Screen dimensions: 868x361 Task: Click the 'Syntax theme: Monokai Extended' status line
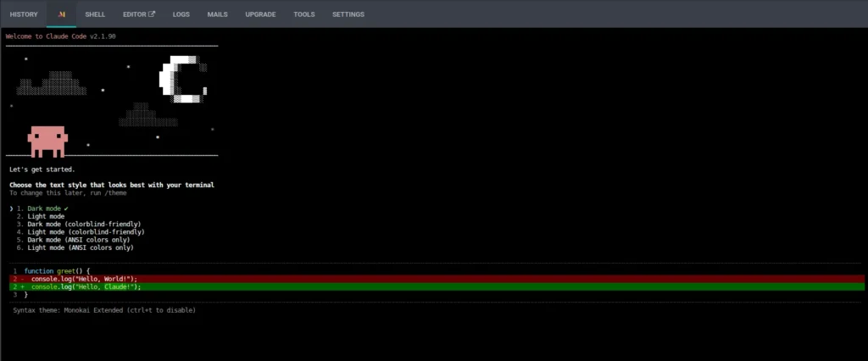tap(104, 311)
